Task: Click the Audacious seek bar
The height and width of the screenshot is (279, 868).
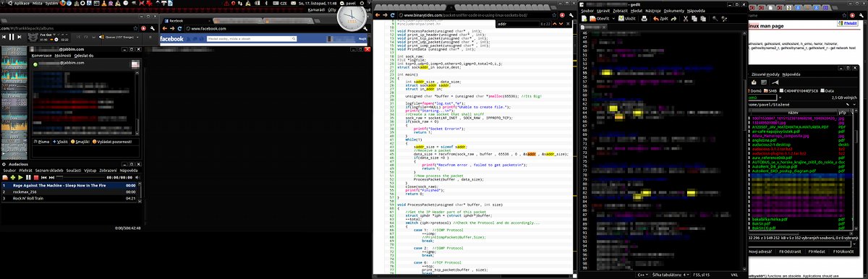Action: pyautogui.click(x=80, y=177)
